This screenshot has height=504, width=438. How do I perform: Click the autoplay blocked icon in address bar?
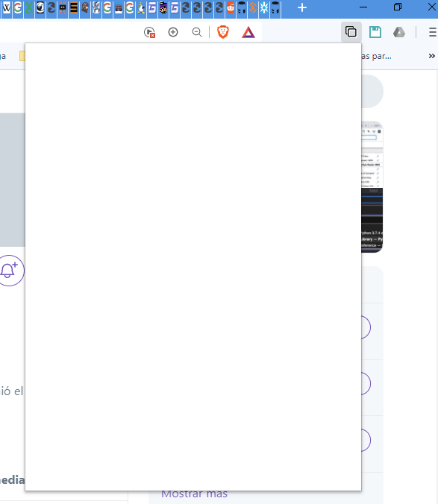149,32
